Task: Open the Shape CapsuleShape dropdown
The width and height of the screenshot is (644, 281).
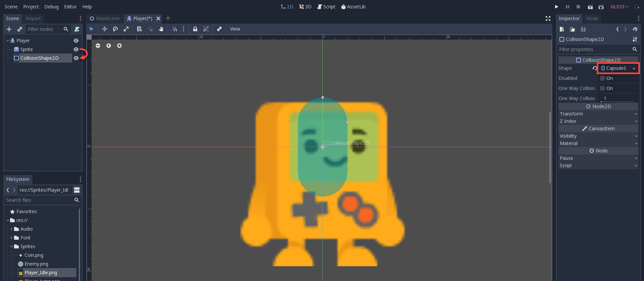Action: click(618, 68)
